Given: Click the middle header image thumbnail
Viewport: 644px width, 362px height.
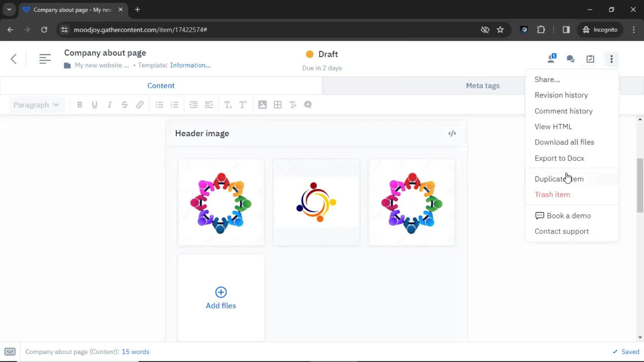Looking at the screenshot, I should (x=316, y=202).
